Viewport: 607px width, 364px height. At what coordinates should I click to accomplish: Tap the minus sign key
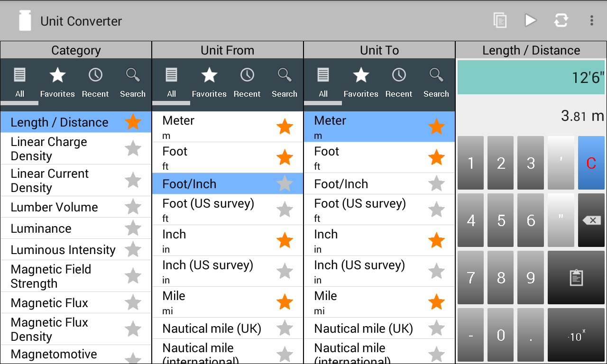[x=471, y=335]
